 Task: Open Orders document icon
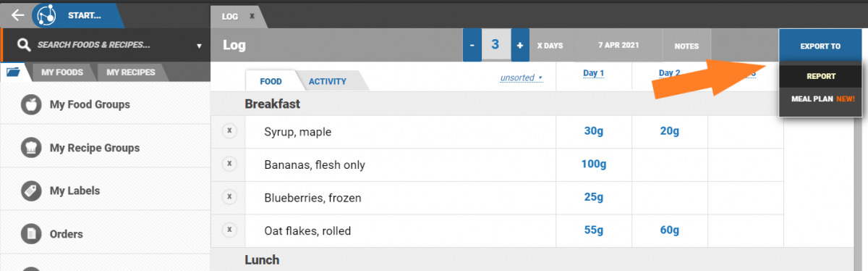click(x=31, y=234)
